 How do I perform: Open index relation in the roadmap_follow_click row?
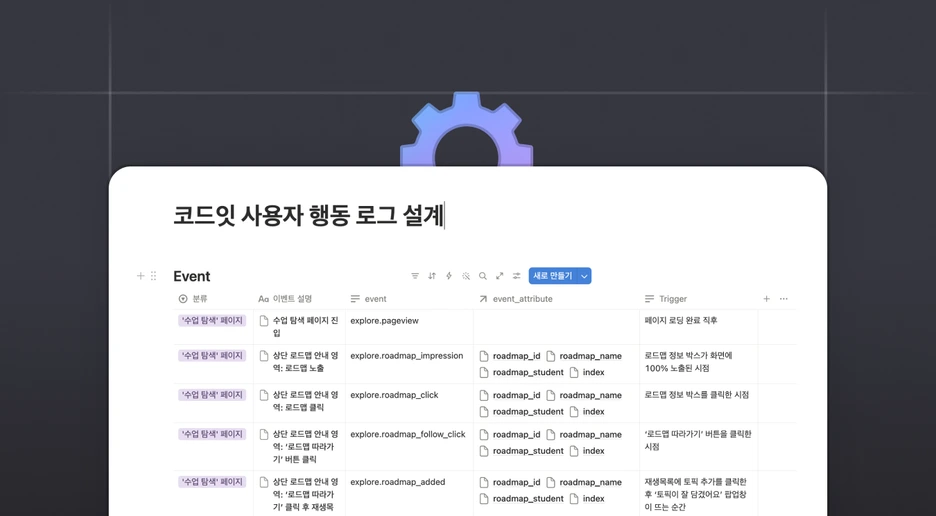tap(587, 451)
